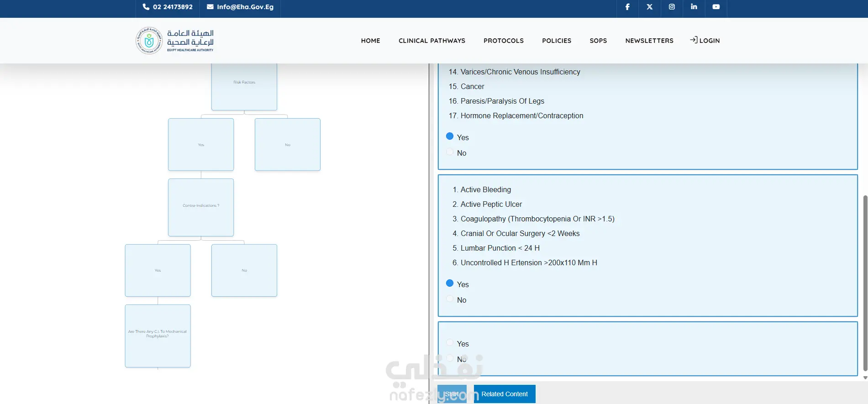Click "Varices/Chronic Venous Insufficiency" item
This screenshot has width=868, height=404.
pos(520,72)
